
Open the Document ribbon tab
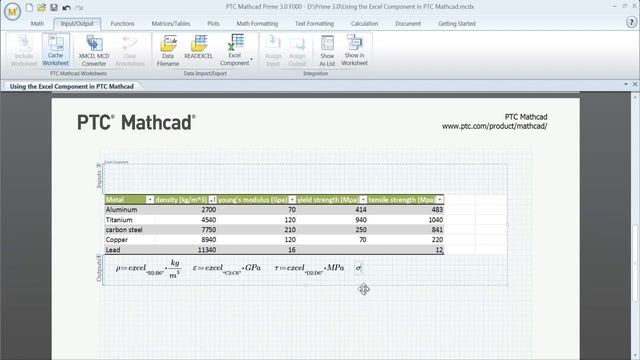coord(408,24)
